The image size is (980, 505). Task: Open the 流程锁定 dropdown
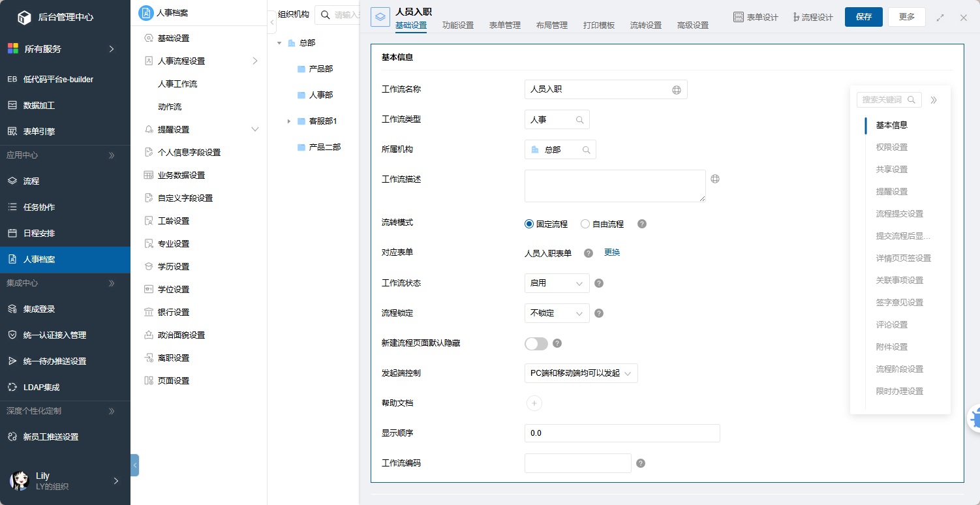557,313
